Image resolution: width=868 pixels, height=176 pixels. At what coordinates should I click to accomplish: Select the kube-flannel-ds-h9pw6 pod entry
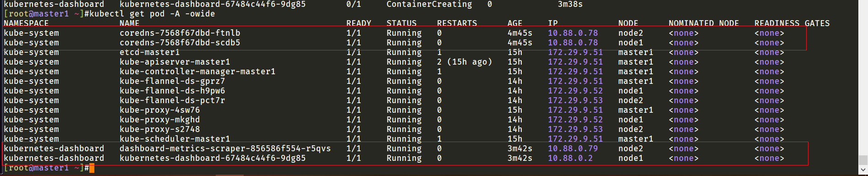pyautogui.click(x=172, y=91)
